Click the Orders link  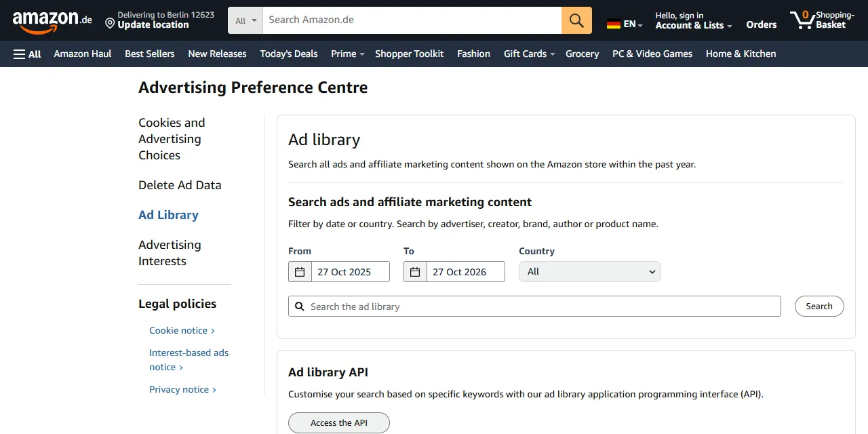(x=762, y=24)
